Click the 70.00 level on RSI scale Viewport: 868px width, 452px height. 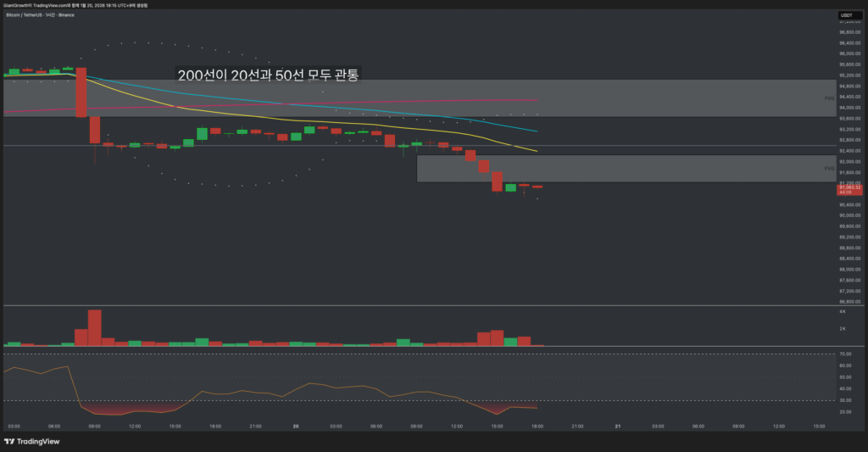point(845,354)
